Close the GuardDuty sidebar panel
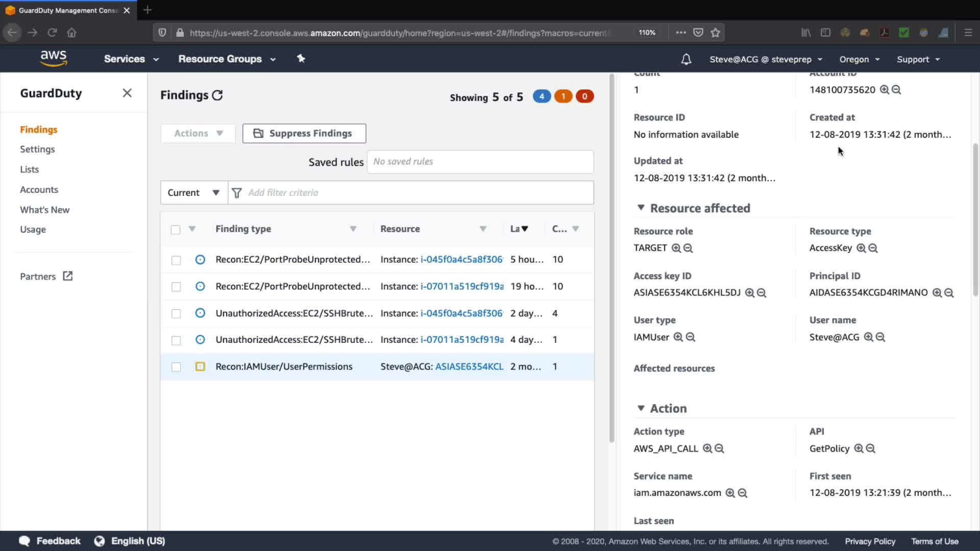Viewport: 980px width, 551px height. point(127,93)
